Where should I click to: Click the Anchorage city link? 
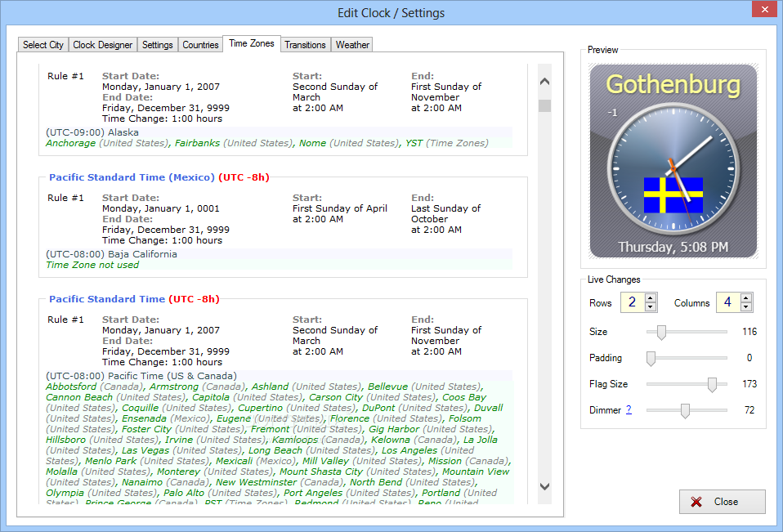(70, 143)
